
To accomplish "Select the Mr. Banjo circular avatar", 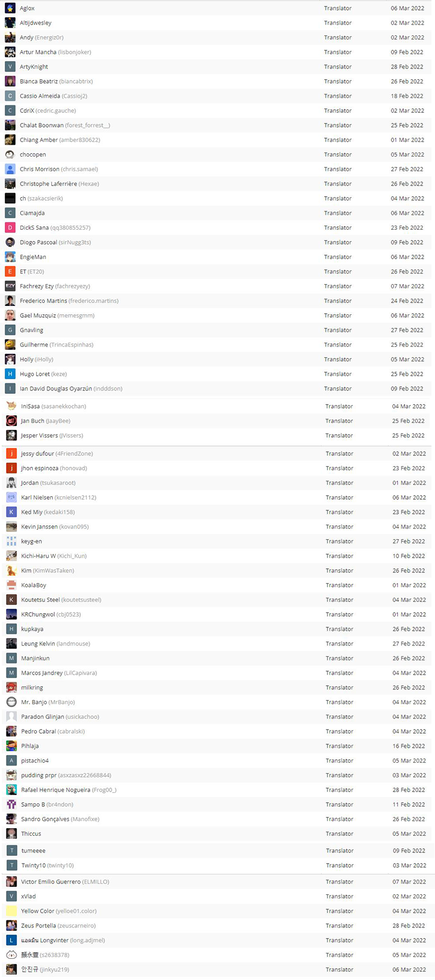I will 11,702.
